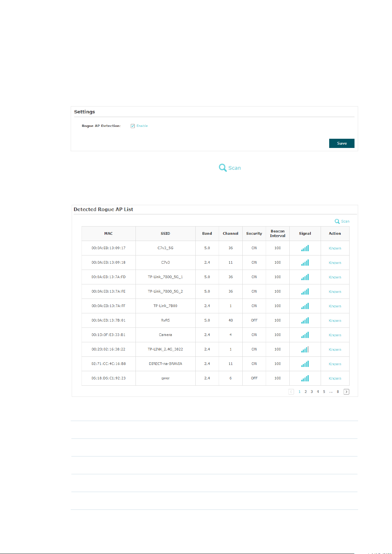
Task: Click the Rogue AP Detection label
Action: point(101,126)
